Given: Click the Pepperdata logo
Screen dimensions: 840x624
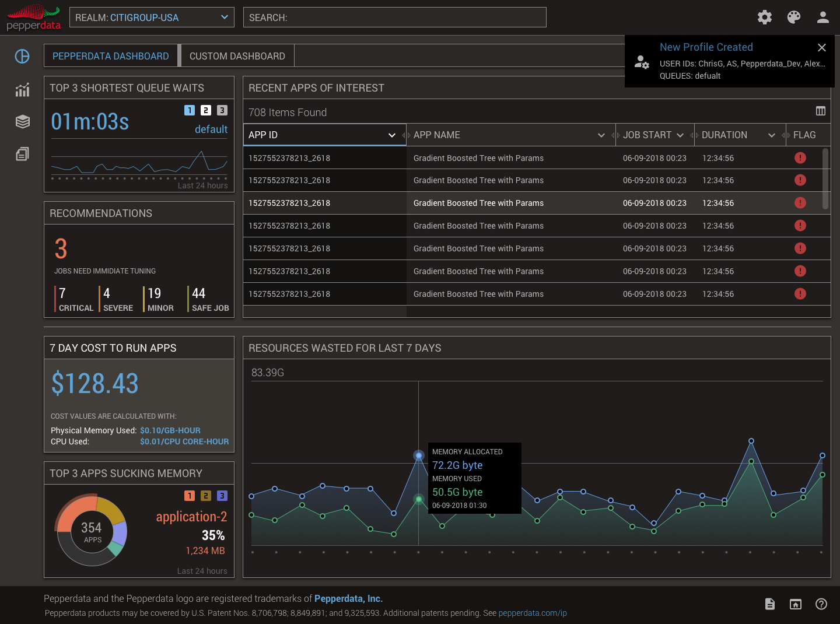Looking at the screenshot, I should click(34, 17).
